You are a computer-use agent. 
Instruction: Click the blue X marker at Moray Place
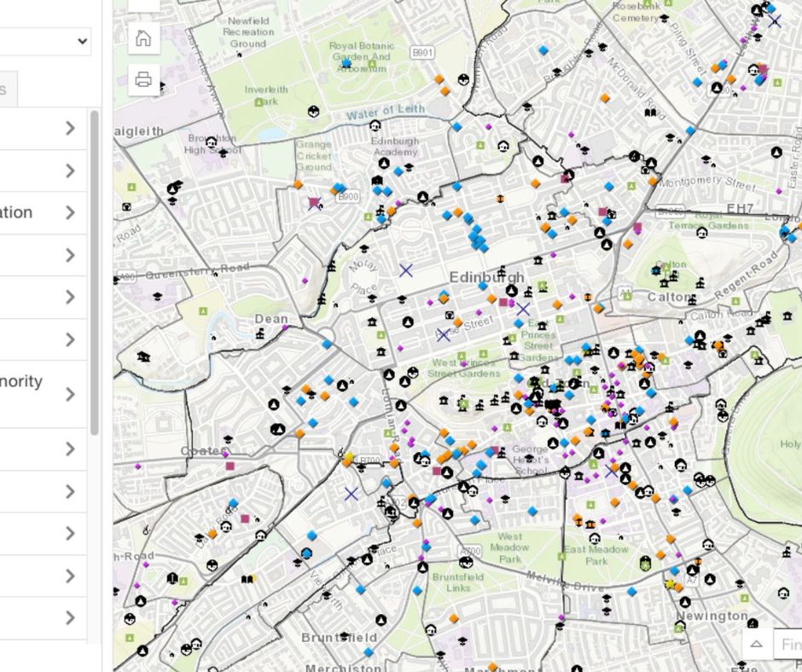click(406, 270)
